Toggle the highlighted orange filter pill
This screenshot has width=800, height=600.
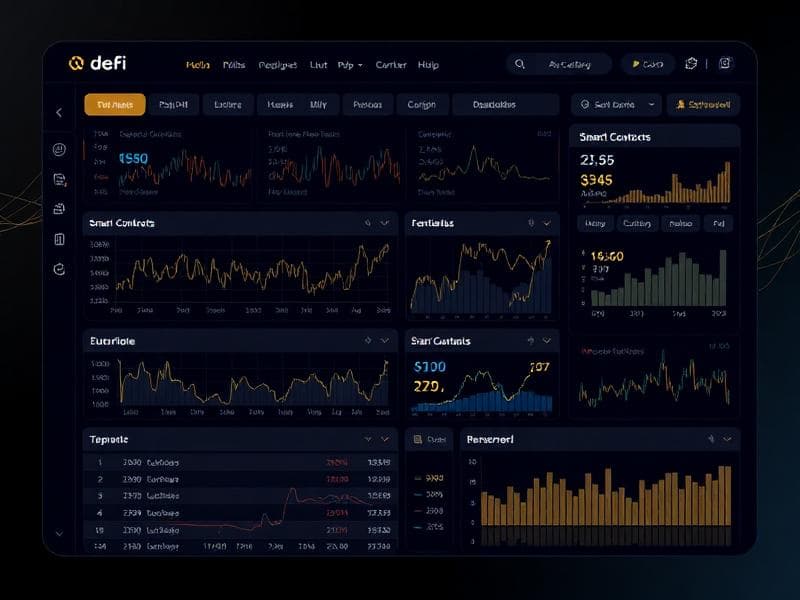pos(115,103)
